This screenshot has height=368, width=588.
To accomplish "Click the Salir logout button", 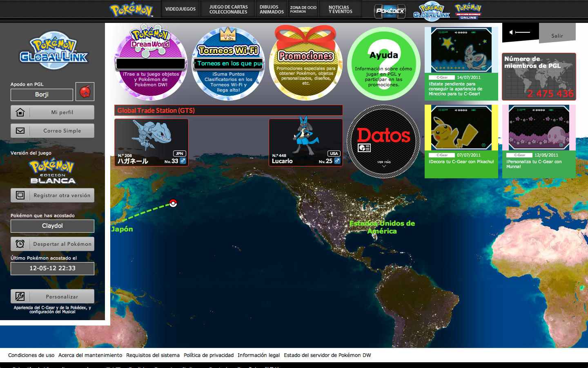I will [x=557, y=36].
